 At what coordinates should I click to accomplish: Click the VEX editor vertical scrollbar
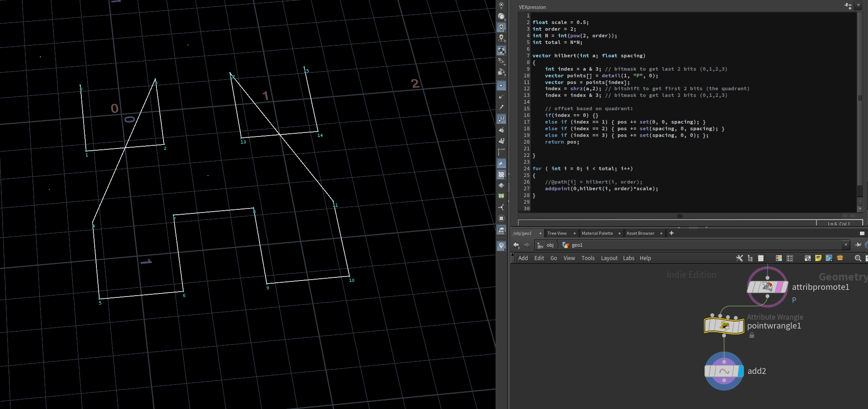[860, 98]
